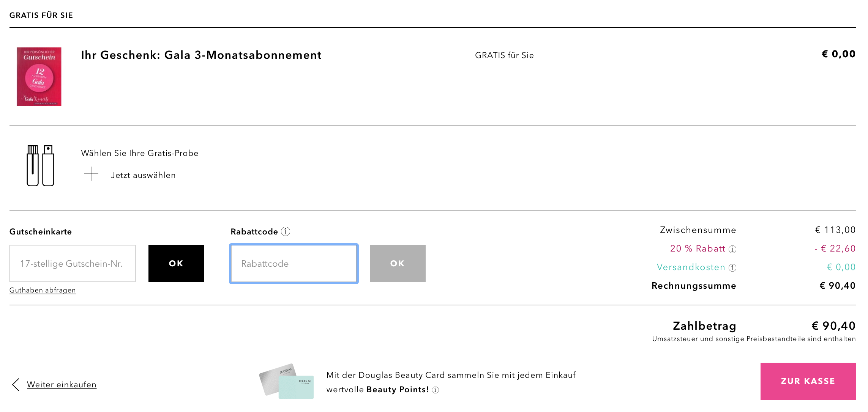Image resolution: width=868 pixels, height=412 pixels.
Task: Click into the Rabattcode input field
Action: coord(294,263)
